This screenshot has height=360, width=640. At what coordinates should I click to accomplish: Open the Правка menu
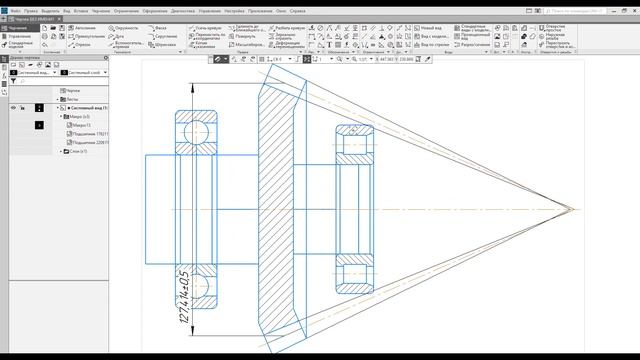pyautogui.click(x=31, y=11)
